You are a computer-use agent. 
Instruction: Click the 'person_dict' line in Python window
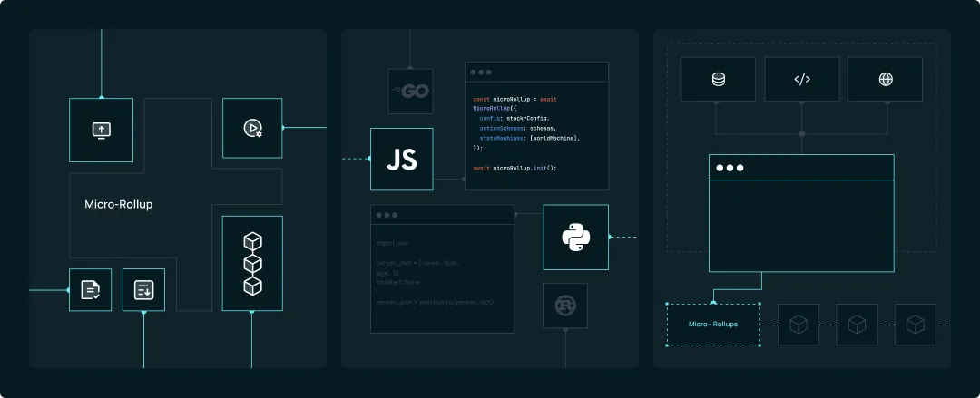417,263
